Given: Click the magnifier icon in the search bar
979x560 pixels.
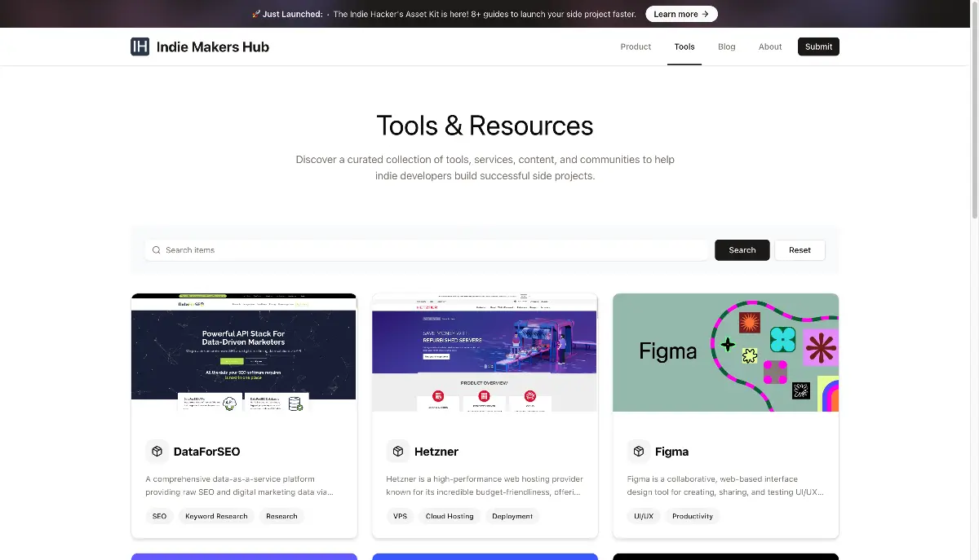Looking at the screenshot, I should pyautogui.click(x=156, y=249).
